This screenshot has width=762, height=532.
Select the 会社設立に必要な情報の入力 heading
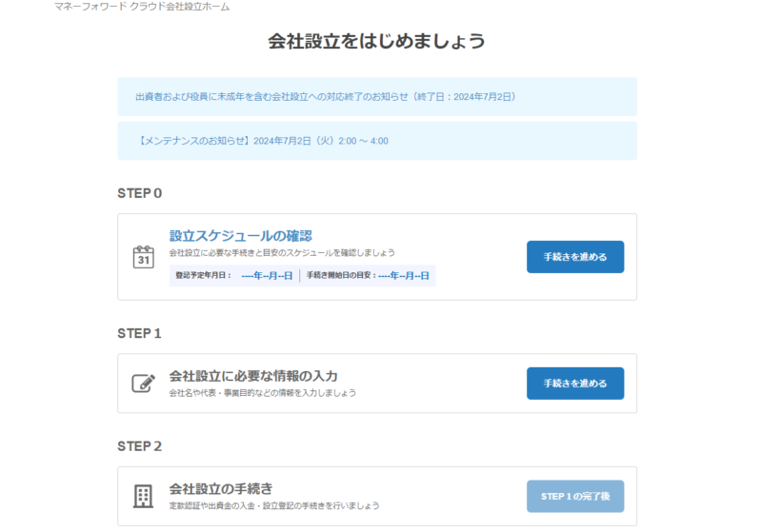coord(253,375)
